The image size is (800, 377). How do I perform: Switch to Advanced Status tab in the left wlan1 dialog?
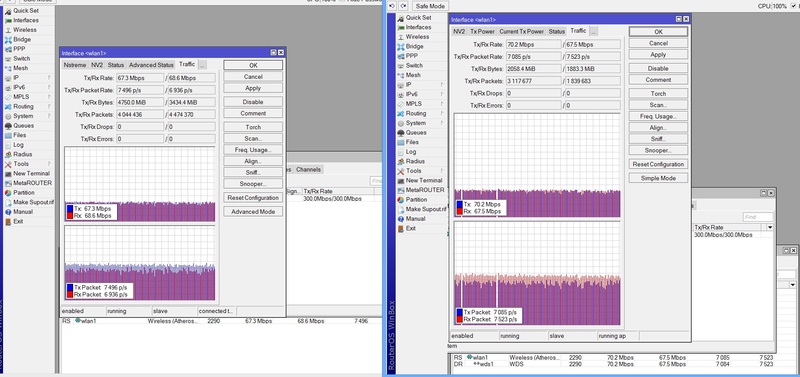(151, 65)
